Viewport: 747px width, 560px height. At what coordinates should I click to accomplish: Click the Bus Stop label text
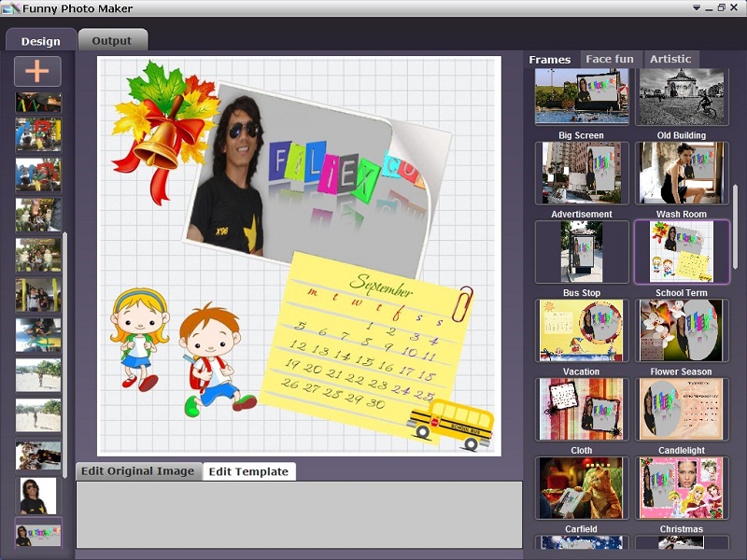[581, 293]
